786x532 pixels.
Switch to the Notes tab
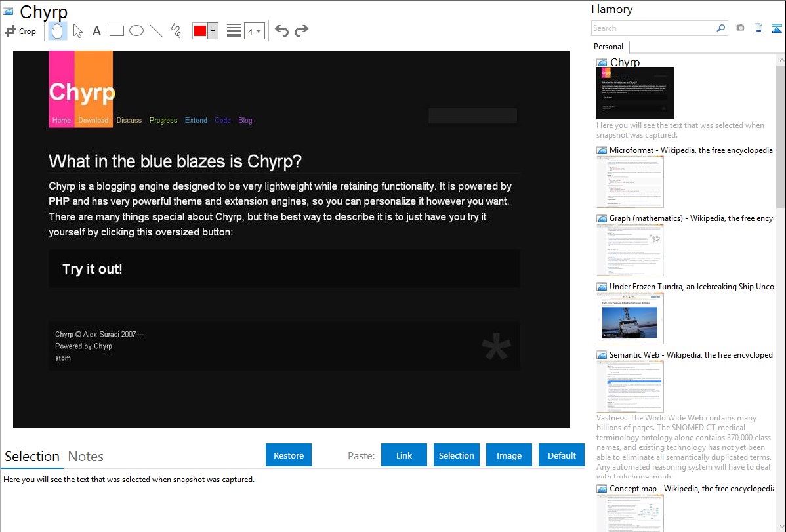pos(86,457)
